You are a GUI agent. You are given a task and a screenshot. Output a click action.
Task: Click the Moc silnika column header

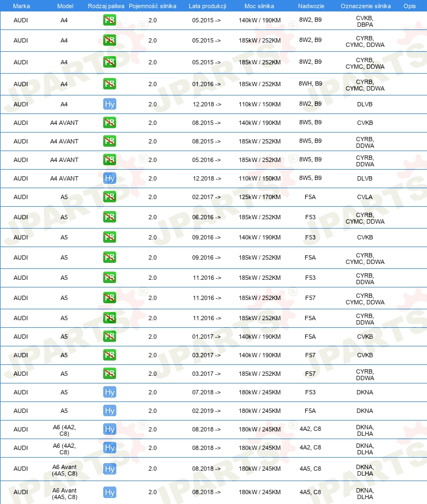point(259,6)
